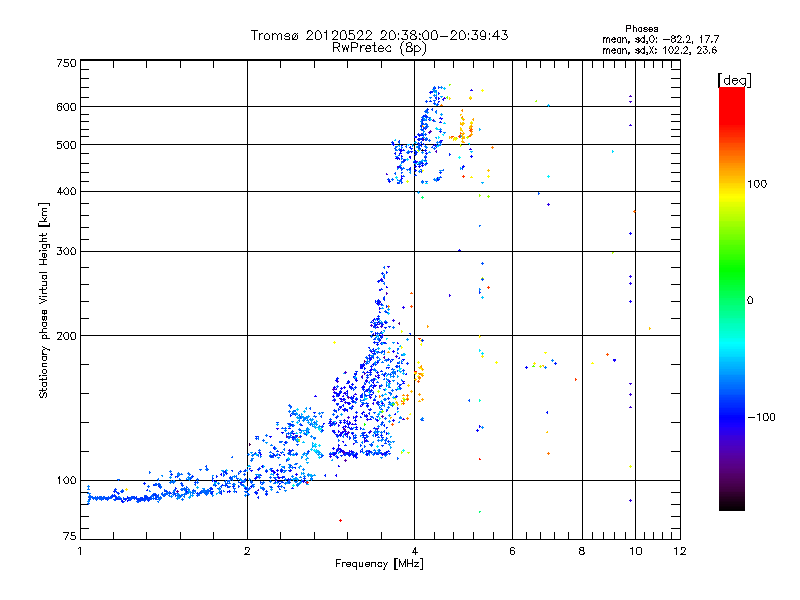Viewport: 800px width, 600px height.
Task: Click the phase colorbar gradient
Action: coord(732,298)
